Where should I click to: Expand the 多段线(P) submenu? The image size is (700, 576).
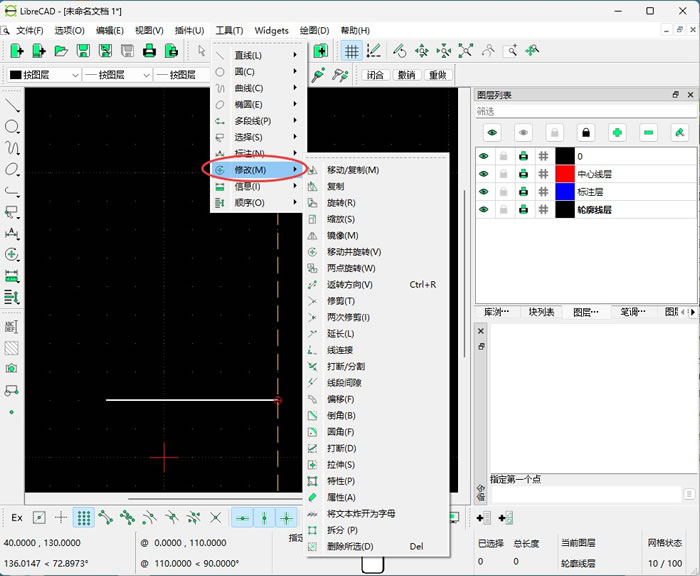pos(258,121)
